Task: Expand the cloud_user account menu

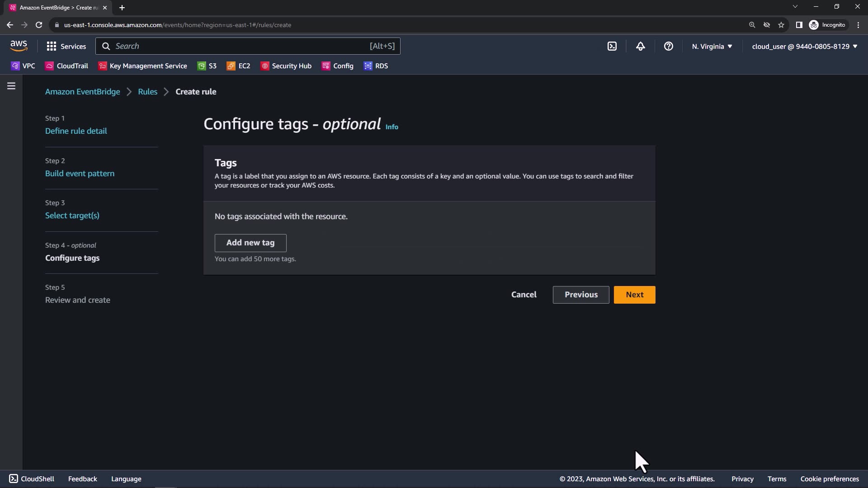Action: pyautogui.click(x=804, y=46)
